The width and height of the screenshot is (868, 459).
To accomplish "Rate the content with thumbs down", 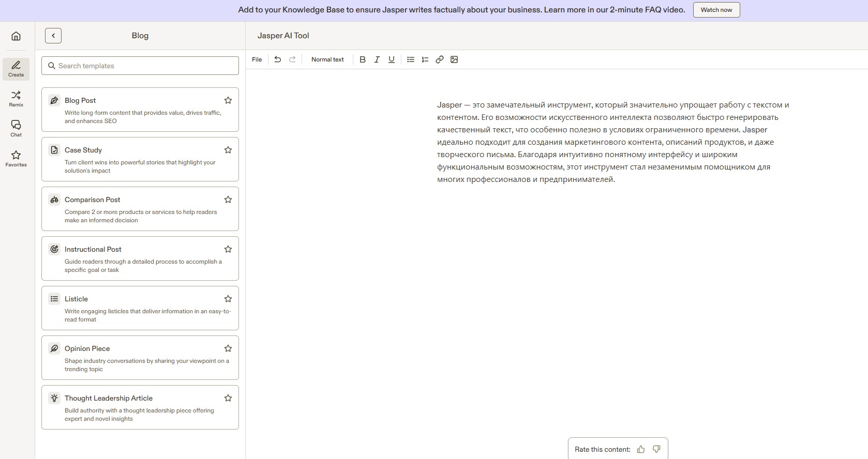I will tap(656, 449).
